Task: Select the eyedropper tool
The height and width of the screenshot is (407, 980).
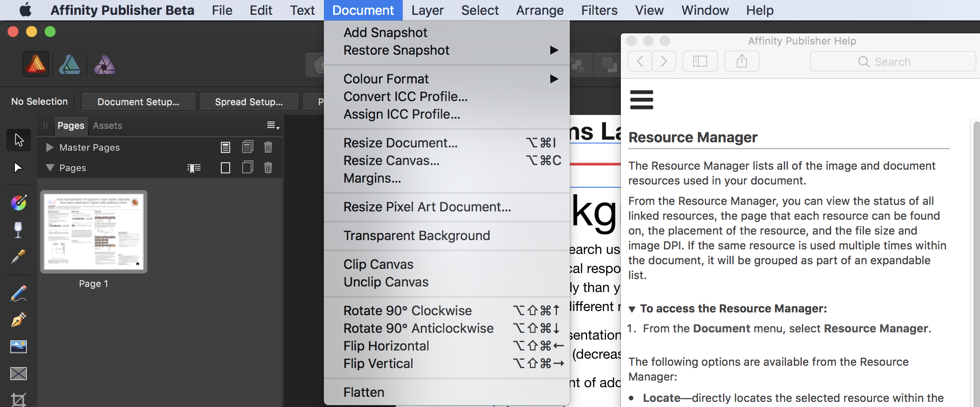Action: [x=19, y=256]
